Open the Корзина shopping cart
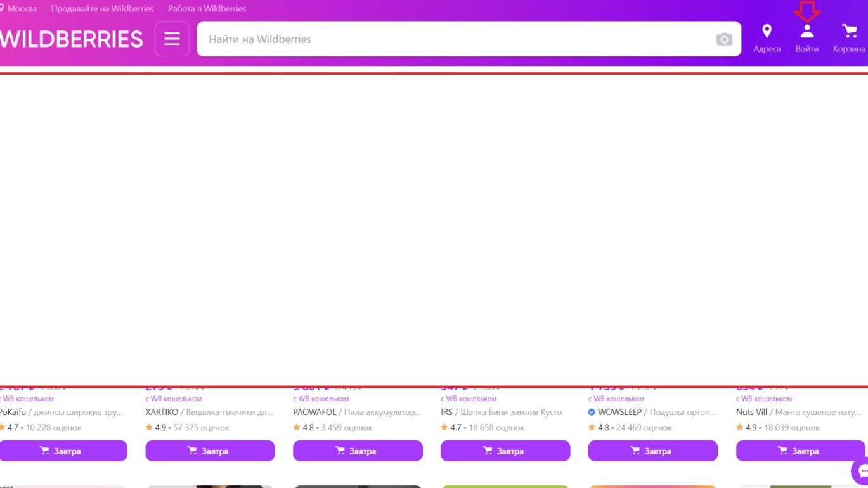This screenshot has width=868, height=488. click(849, 39)
